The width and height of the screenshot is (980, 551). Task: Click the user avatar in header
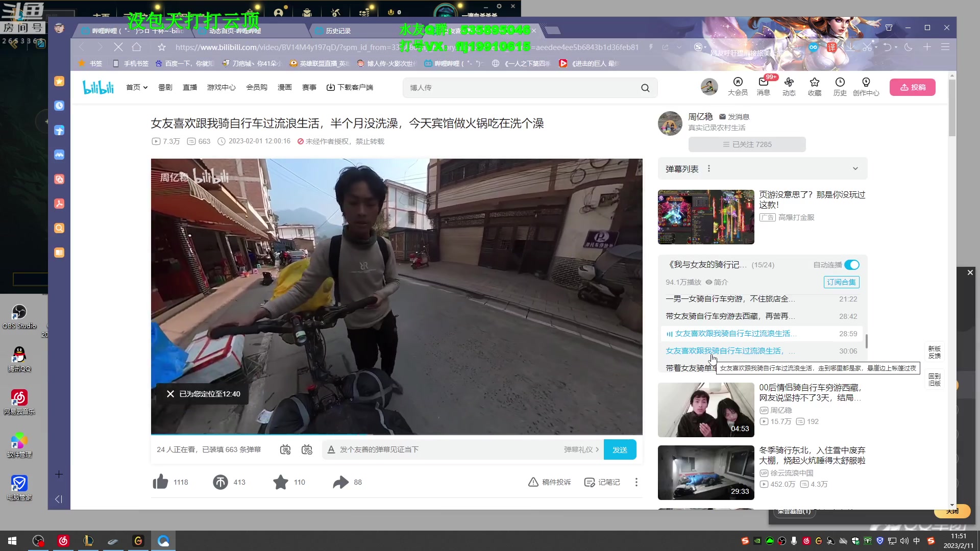click(709, 87)
